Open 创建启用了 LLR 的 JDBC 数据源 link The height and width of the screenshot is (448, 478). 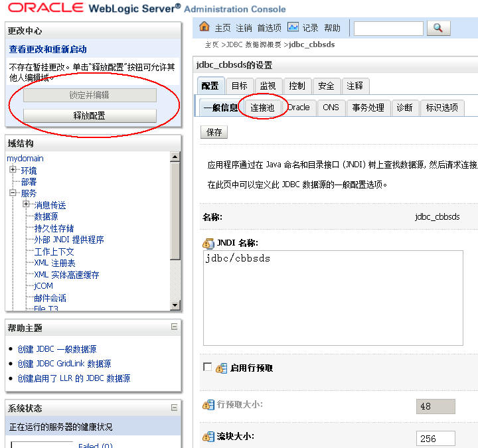pos(74,378)
